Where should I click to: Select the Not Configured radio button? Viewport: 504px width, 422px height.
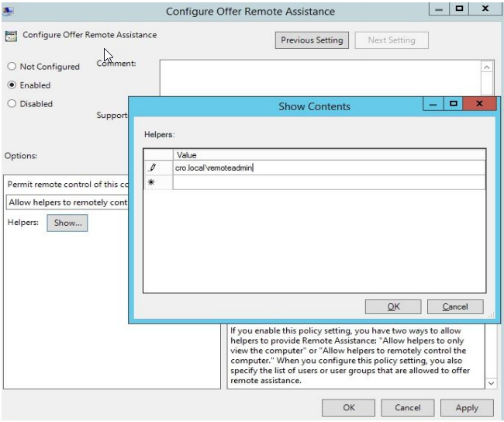[12, 67]
